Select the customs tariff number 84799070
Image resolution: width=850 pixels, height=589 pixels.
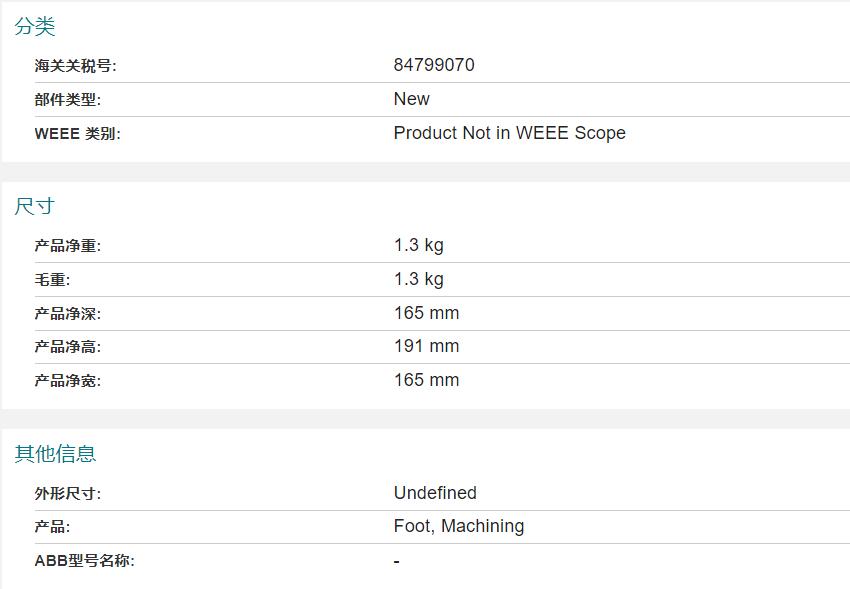coord(434,65)
